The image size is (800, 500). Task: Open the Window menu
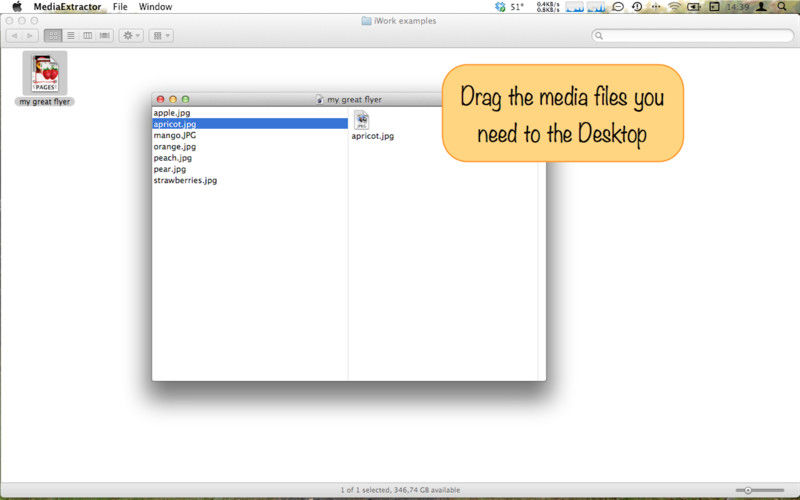155,7
